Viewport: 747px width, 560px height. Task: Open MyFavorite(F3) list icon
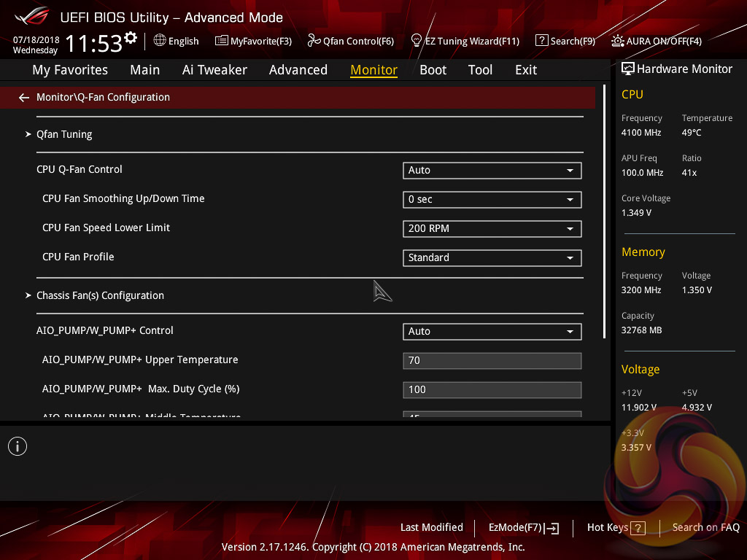coord(222,41)
